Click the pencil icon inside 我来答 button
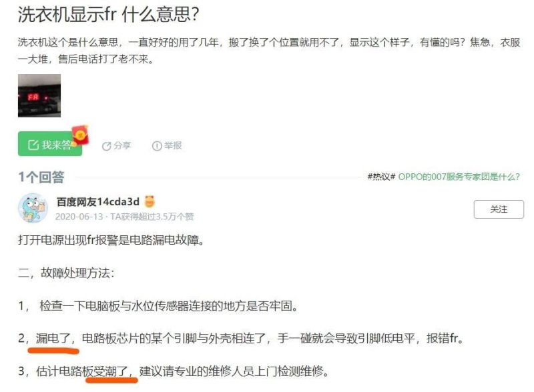Viewport: 534px width, 392px height. (x=33, y=145)
